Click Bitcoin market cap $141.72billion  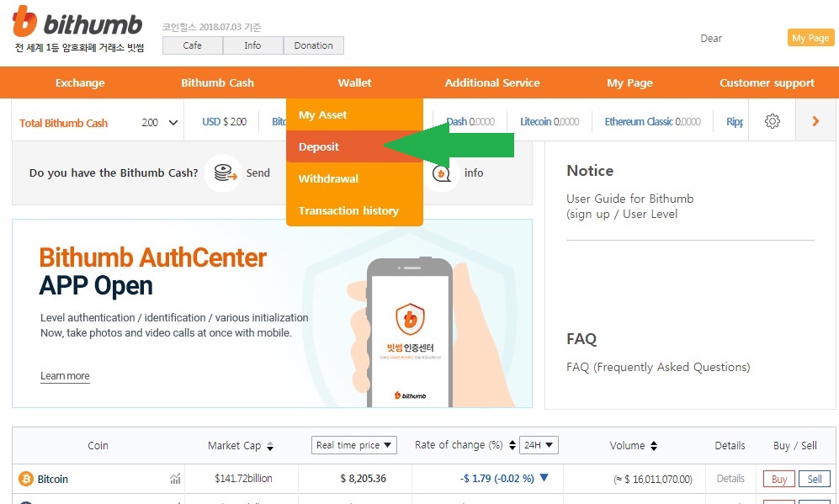click(243, 478)
